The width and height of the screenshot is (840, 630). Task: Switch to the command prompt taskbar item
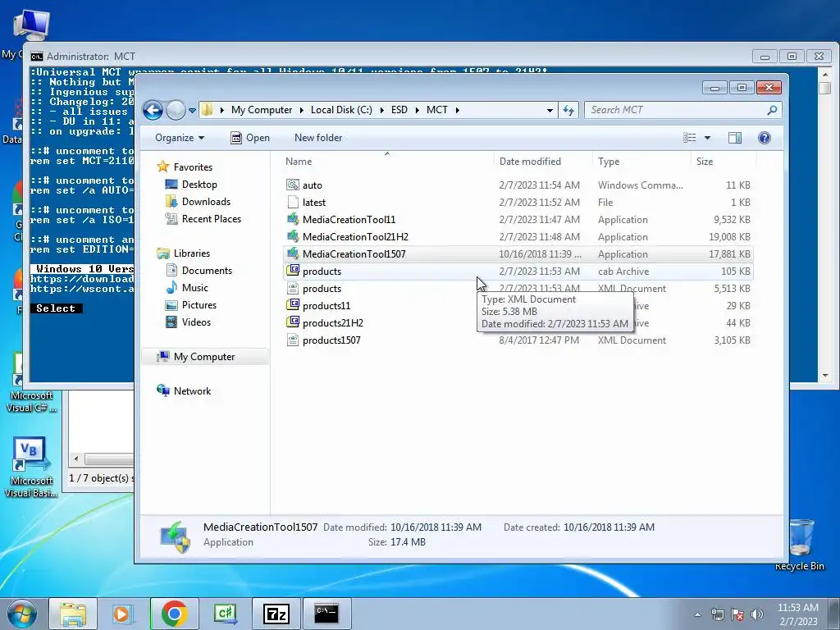coord(326,614)
